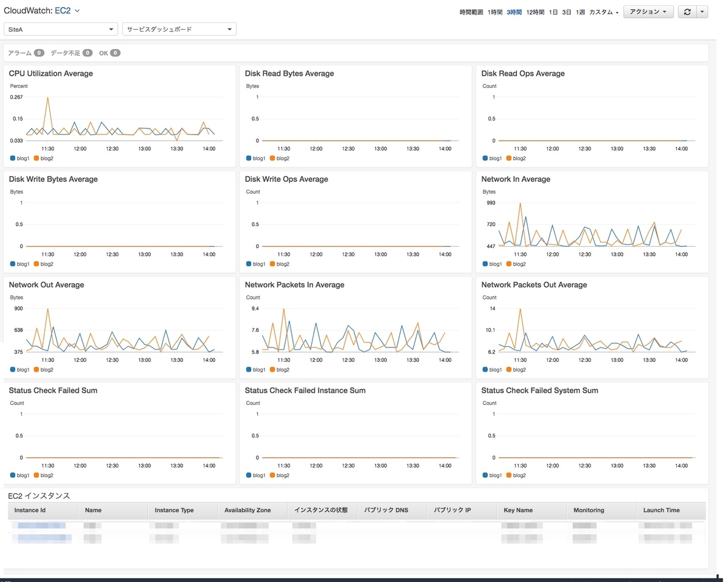Sort table by Instance Id column
The height and width of the screenshot is (582, 728).
(43, 510)
